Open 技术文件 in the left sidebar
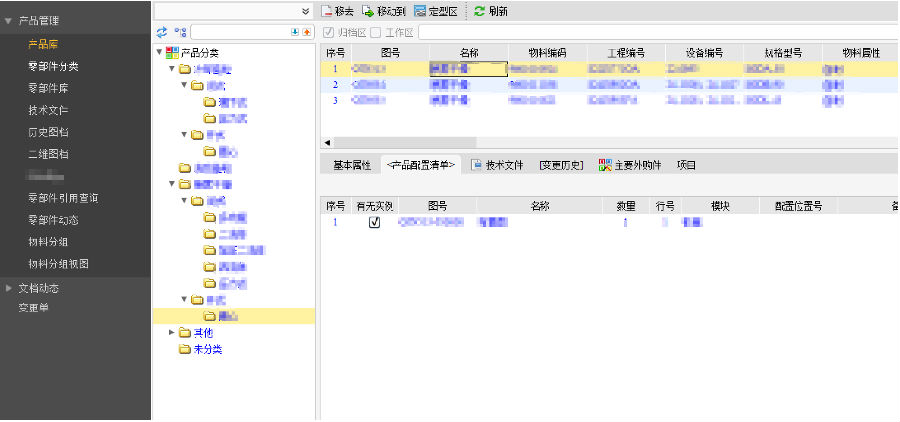Viewport: 900px width, 422px height. (48, 110)
